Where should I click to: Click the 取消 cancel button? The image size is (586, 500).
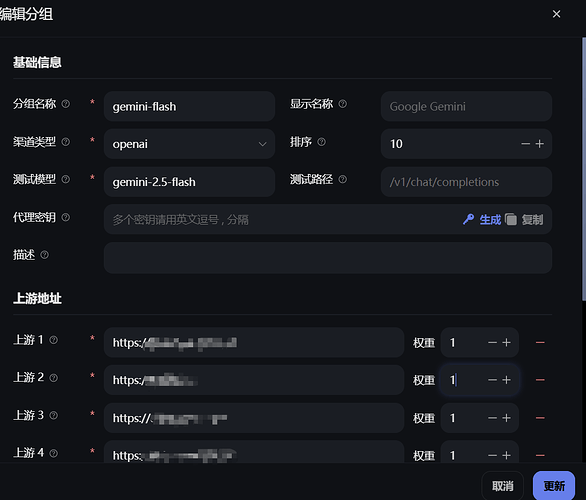(x=503, y=486)
